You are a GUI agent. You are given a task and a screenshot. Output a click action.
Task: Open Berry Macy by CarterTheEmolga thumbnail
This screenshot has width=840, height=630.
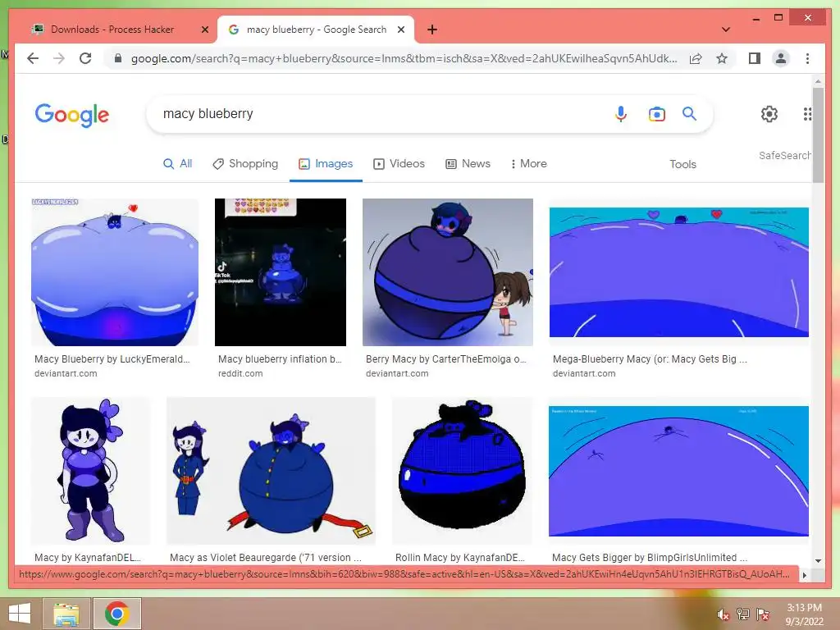click(x=448, y=272)
